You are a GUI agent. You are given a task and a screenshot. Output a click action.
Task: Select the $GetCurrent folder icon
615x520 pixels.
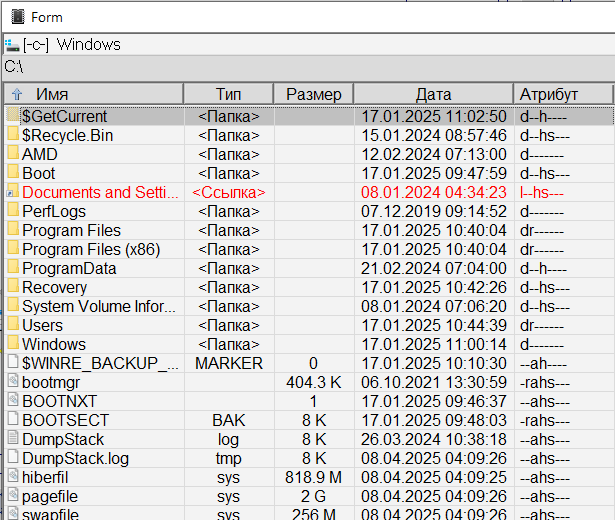pyautogui.click(x=12, y=117)
